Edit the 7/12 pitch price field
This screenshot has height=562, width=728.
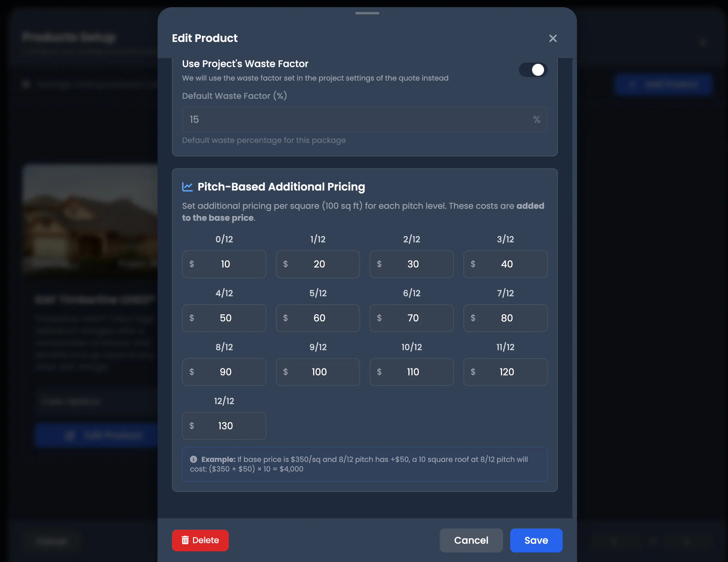505,318
